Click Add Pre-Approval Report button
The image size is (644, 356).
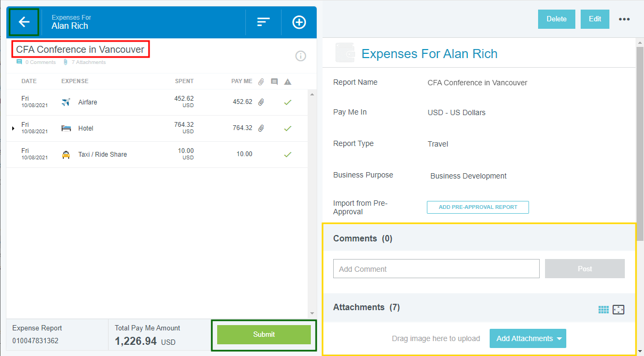pos(477,207)
